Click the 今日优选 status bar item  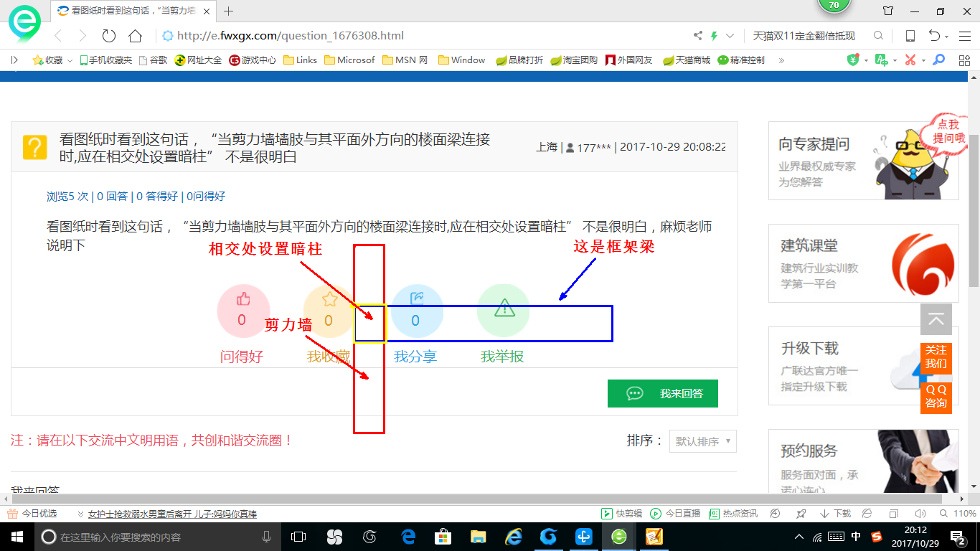[x=32, y=514]
